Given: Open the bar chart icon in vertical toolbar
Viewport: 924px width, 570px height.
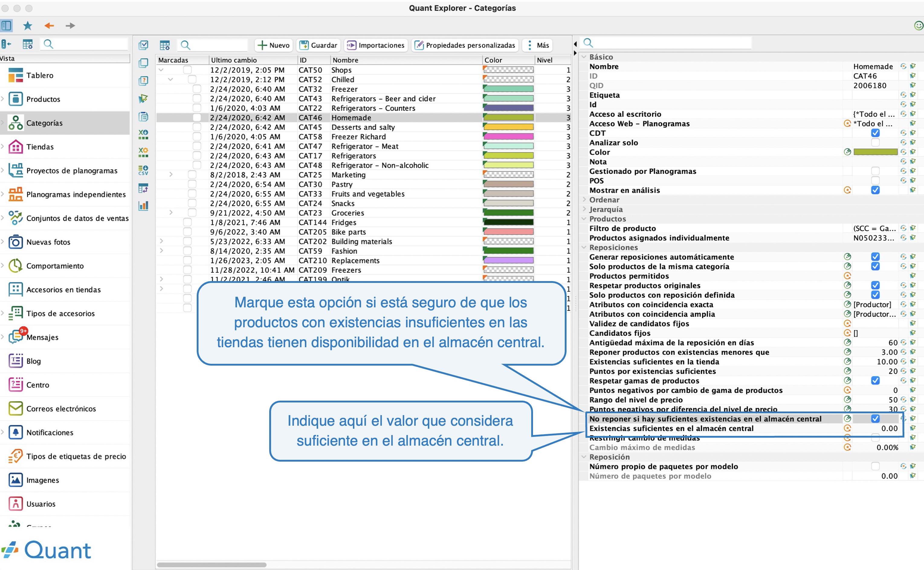Looking at the screenshot, I should point(143,206).
